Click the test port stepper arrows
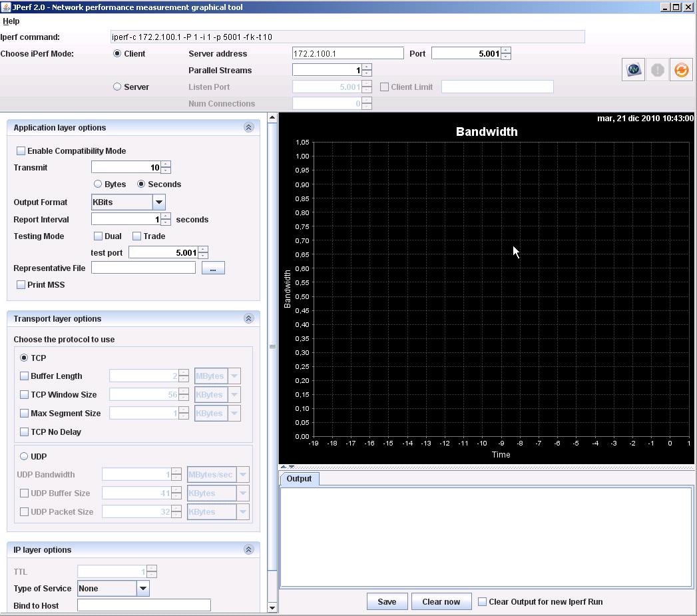Screen dimensions: 697x616 pos(203,252)
